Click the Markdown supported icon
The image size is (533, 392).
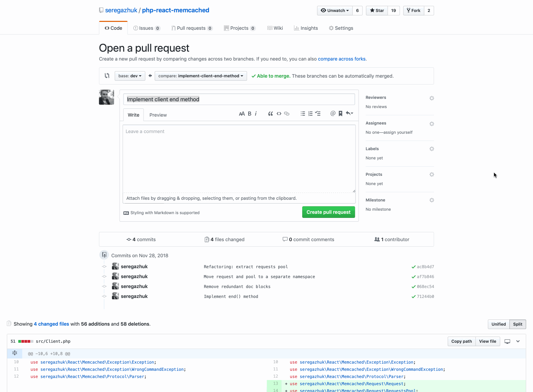[126, 213]
